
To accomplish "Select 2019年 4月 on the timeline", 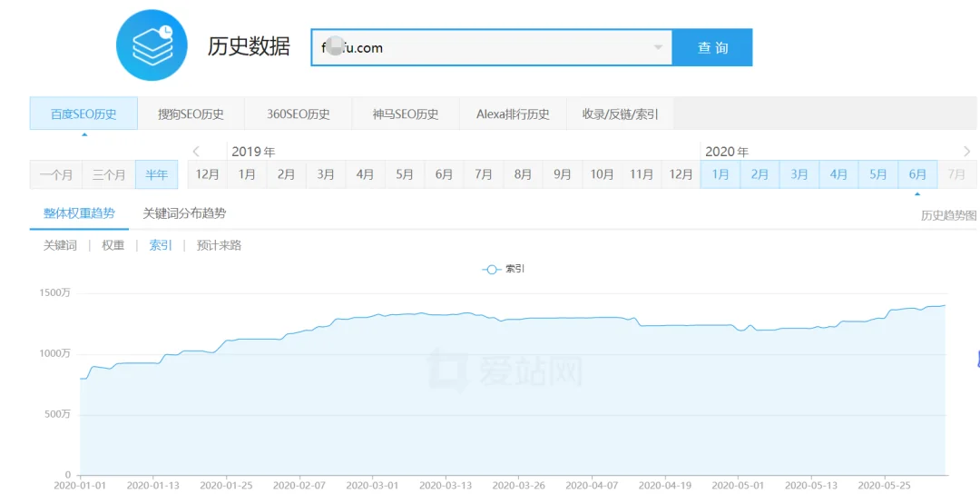I will coord(365,174).
